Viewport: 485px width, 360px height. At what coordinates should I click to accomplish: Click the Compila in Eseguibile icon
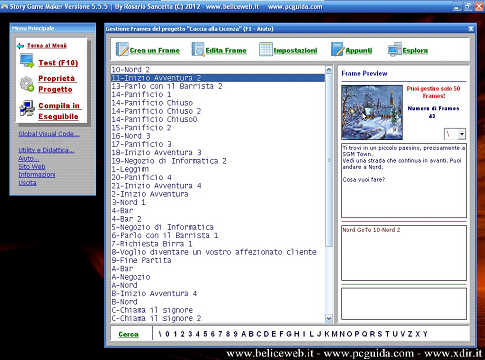coord(27,108)
